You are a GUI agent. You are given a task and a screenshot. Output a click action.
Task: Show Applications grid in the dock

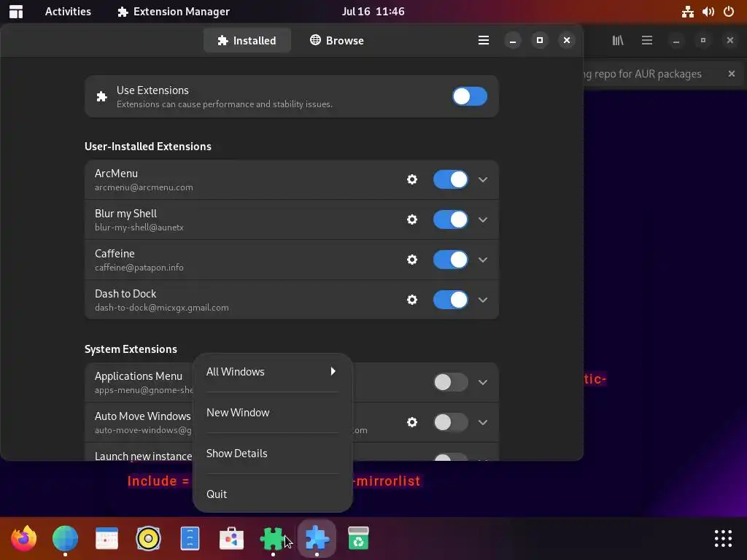tap(723, 539)
